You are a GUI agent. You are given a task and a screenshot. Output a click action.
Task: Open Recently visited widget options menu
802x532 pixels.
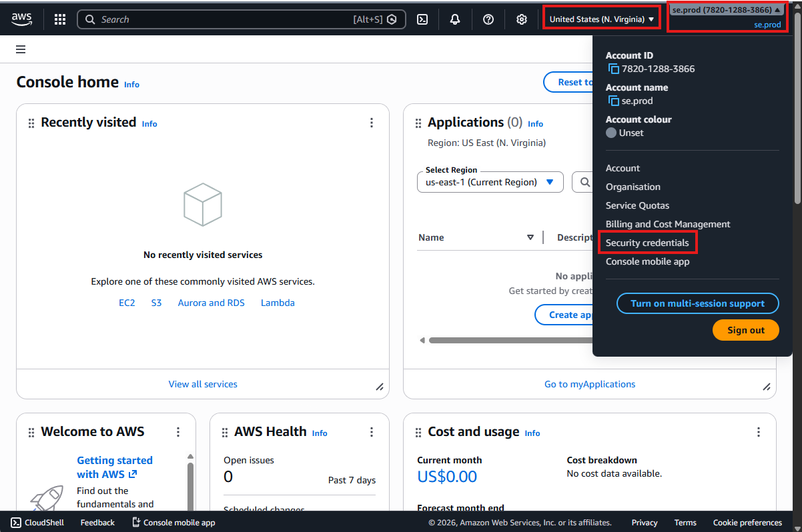click(x=372, y=123)
